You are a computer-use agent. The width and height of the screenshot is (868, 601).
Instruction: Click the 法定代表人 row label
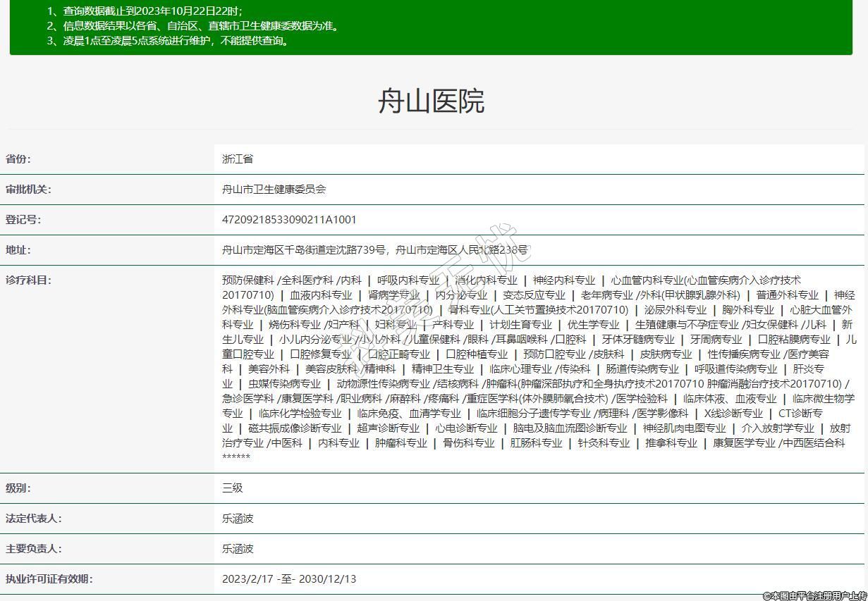pyautogui.click(x=34, y=519)
